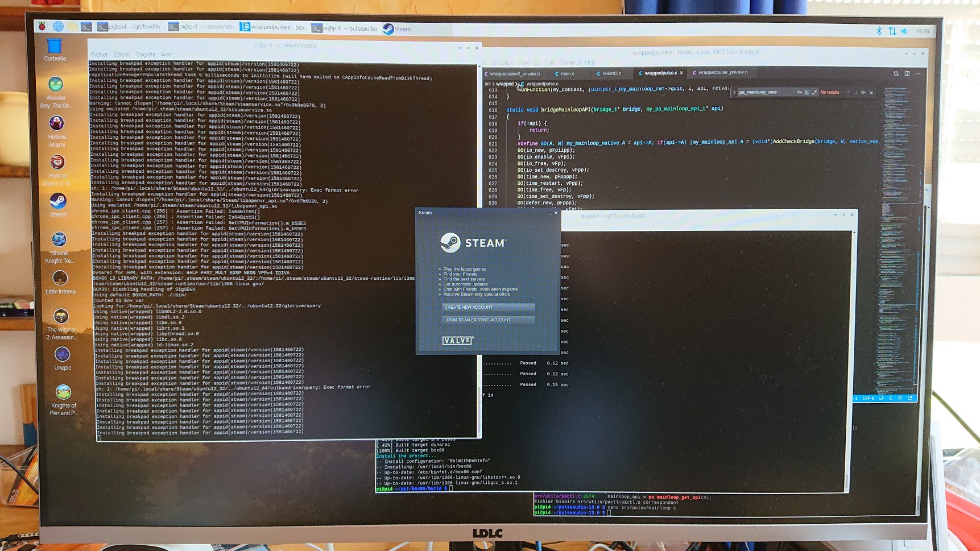980x551 pixels.
Task: Open the volume speaker tray icon
Action: coord(904,31)
